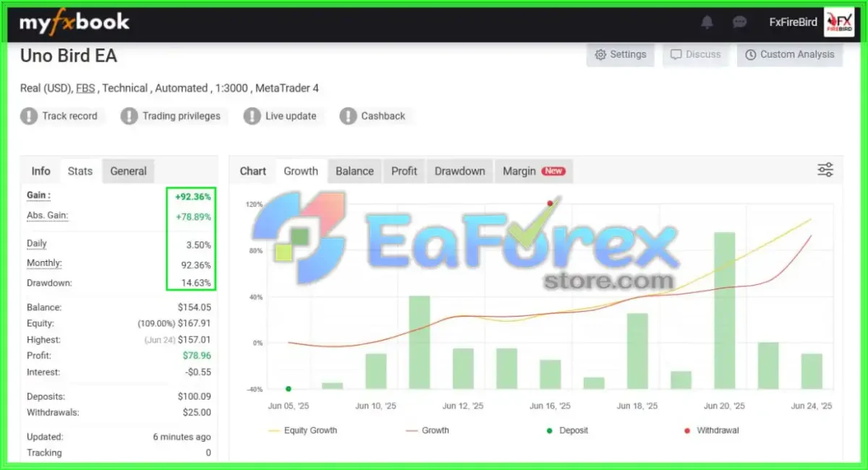The image size is (868, 470).
Task: Toggle Equity Growth series in legend
Action: (x=302, y=430)
